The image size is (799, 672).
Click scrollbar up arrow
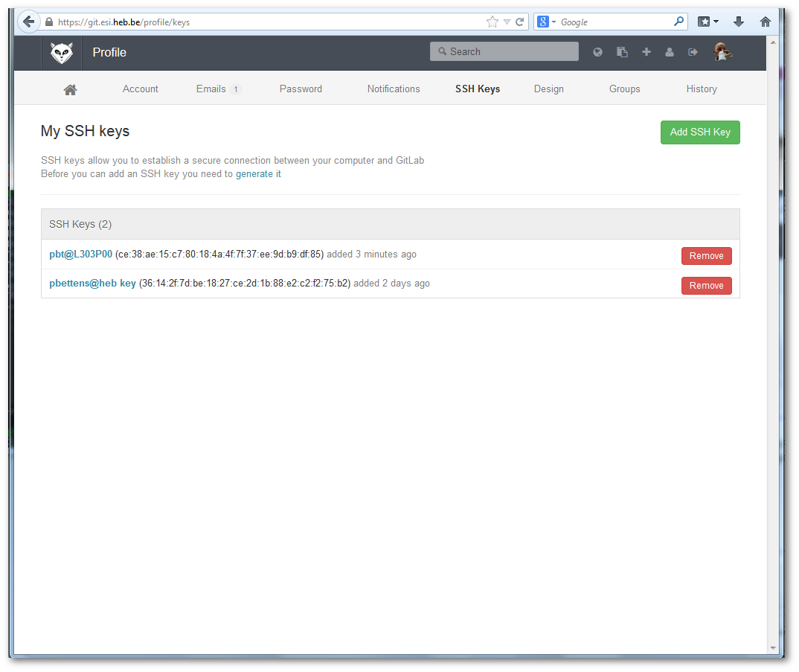point(773,42)
